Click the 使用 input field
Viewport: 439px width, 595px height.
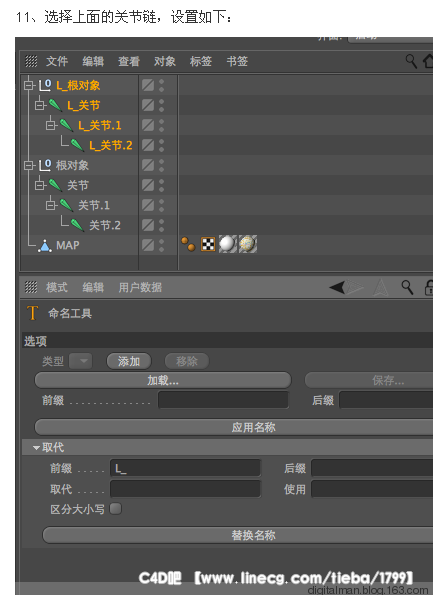(x=372, y=489)
